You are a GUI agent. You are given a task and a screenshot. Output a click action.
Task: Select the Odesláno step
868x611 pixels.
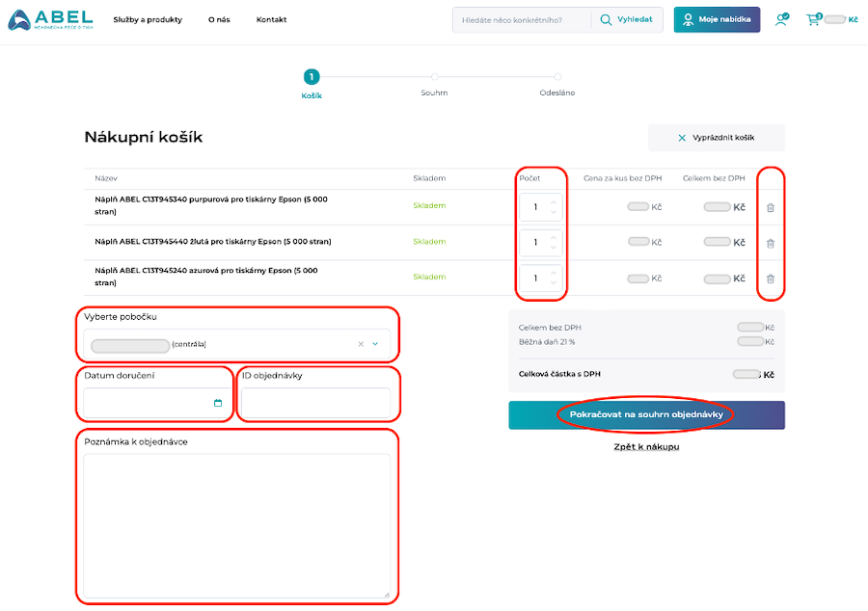[557, 84]
